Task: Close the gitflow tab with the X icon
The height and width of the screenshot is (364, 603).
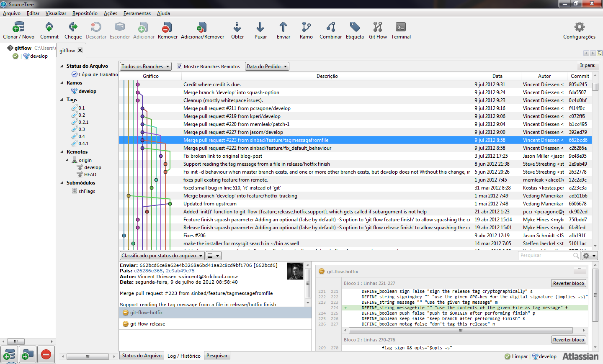Action: 80,50
